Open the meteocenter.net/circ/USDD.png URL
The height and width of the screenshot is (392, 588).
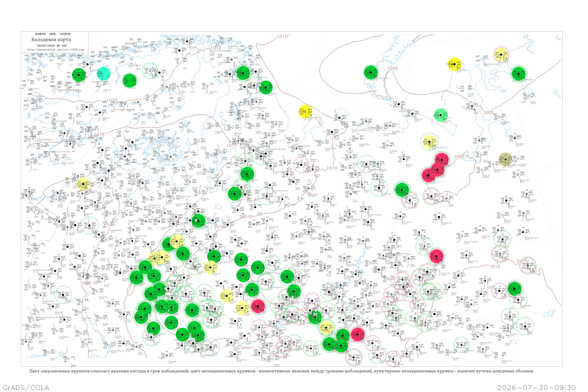pos(55,50)
